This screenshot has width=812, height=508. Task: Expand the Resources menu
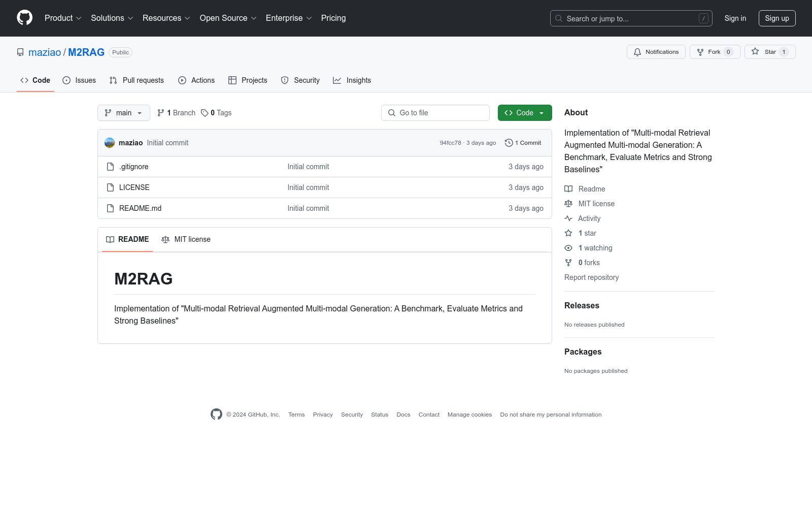(166, 18)
